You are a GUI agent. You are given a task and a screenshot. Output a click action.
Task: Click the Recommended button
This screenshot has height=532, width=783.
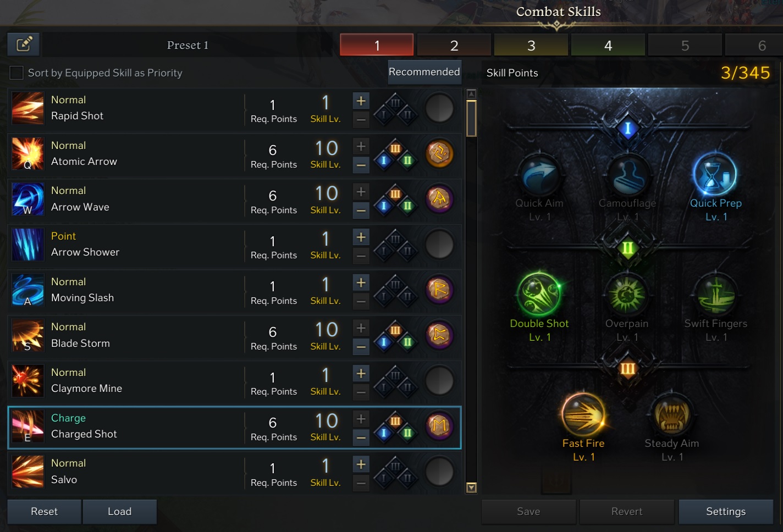click(424, 72)
